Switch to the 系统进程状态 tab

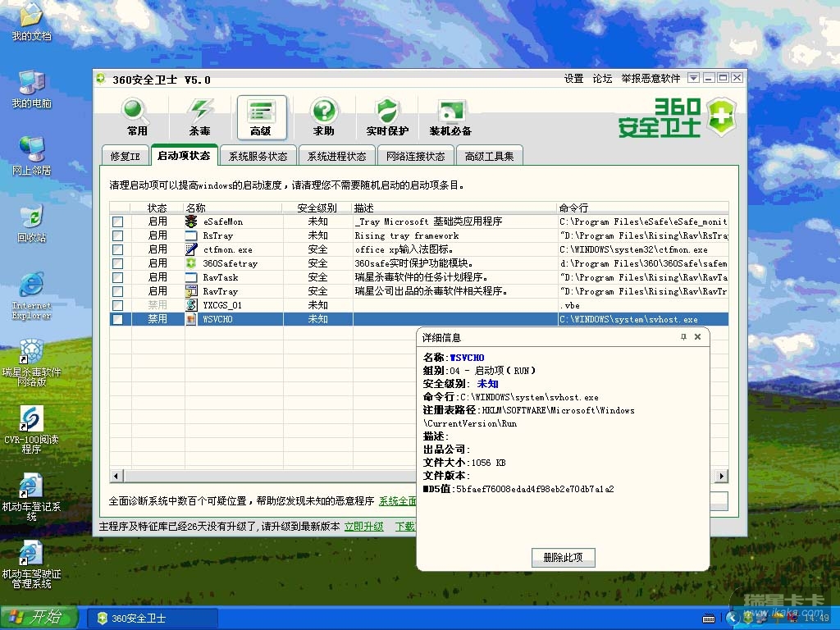336,157
